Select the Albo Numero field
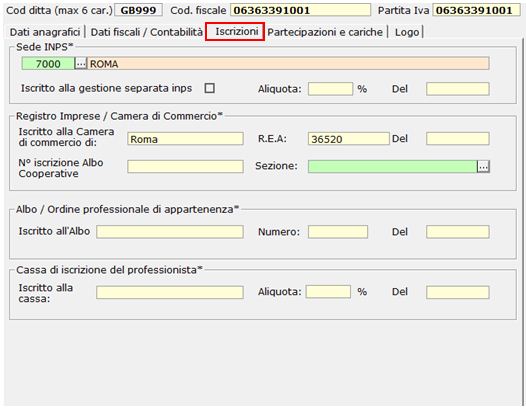 tap(338, 232)
